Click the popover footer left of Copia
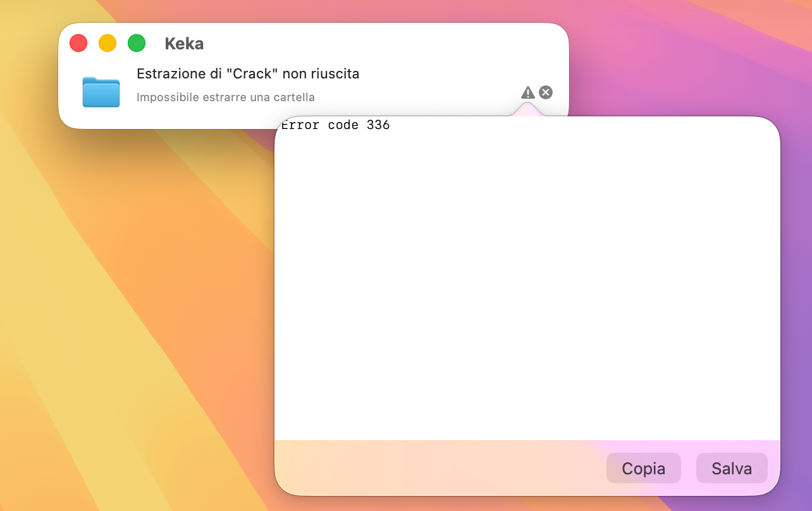The image size is (812, 511). (436, 468)
